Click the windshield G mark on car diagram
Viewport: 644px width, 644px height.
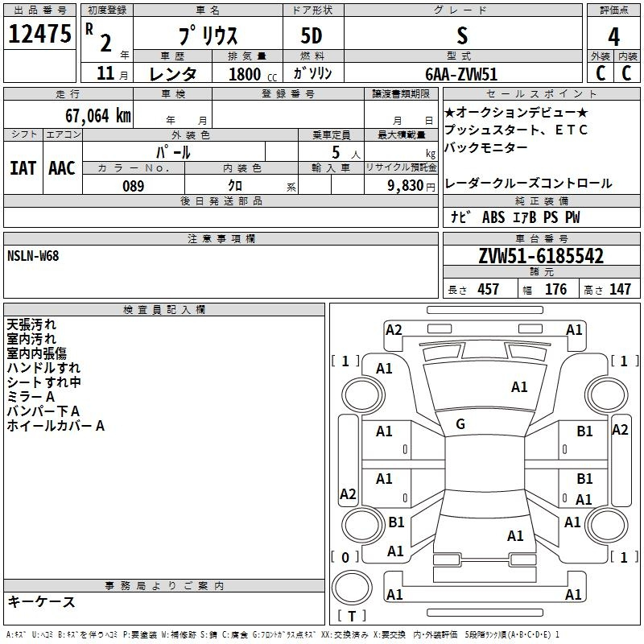tap(460, 424)
